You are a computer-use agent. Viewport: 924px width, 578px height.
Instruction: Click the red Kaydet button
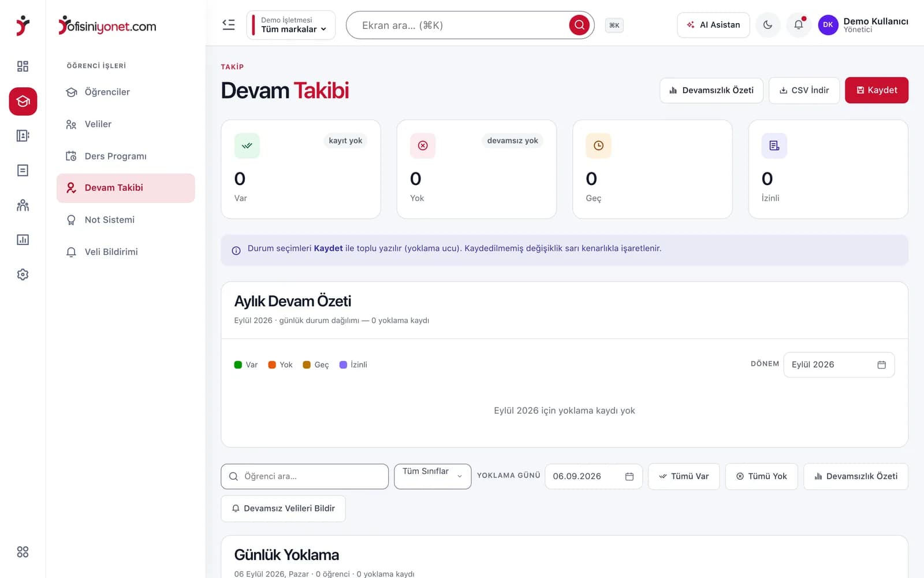tap(876, 90)
